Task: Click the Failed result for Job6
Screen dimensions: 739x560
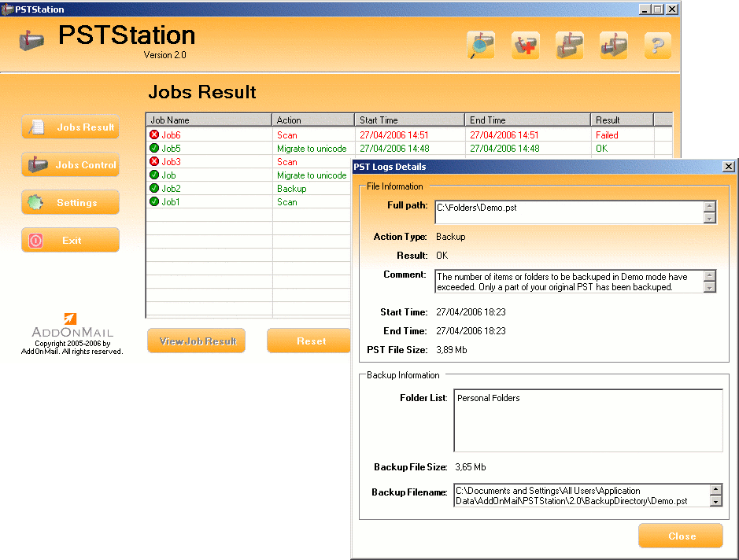Action: (x=607, y=135)
